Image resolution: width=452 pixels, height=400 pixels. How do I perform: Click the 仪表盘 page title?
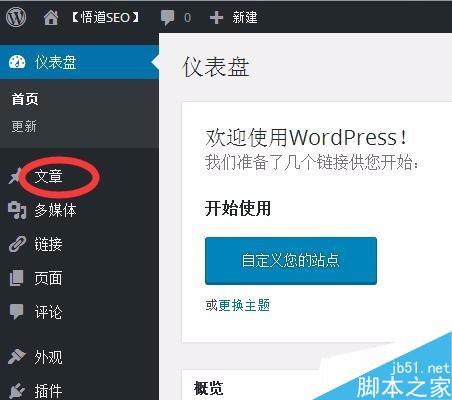216,67
